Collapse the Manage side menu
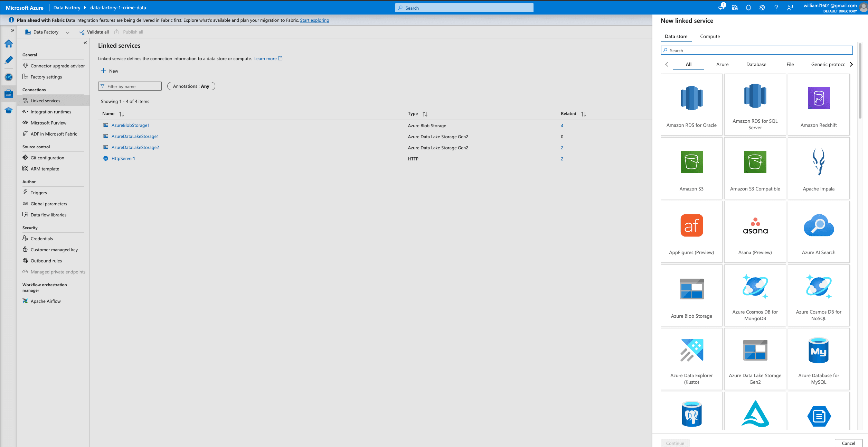 point(85,43)
